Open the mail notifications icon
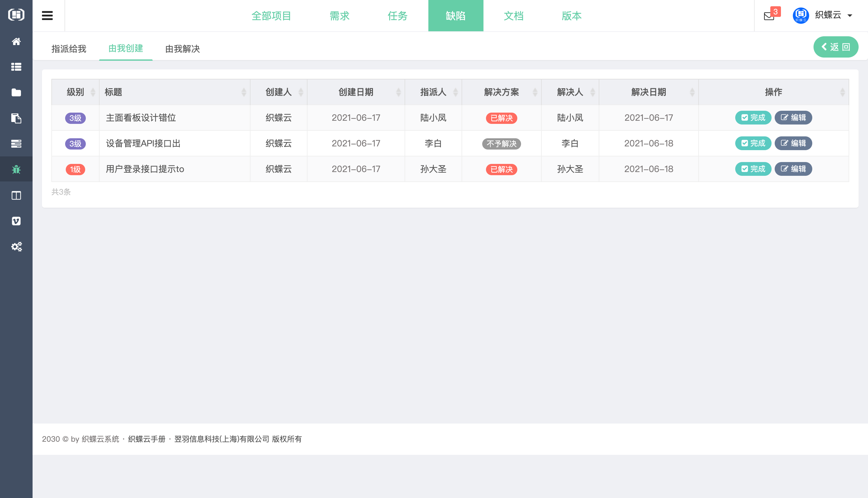Image resolution: width=868 pixels, height=498 pixels. tap(769, 16)
